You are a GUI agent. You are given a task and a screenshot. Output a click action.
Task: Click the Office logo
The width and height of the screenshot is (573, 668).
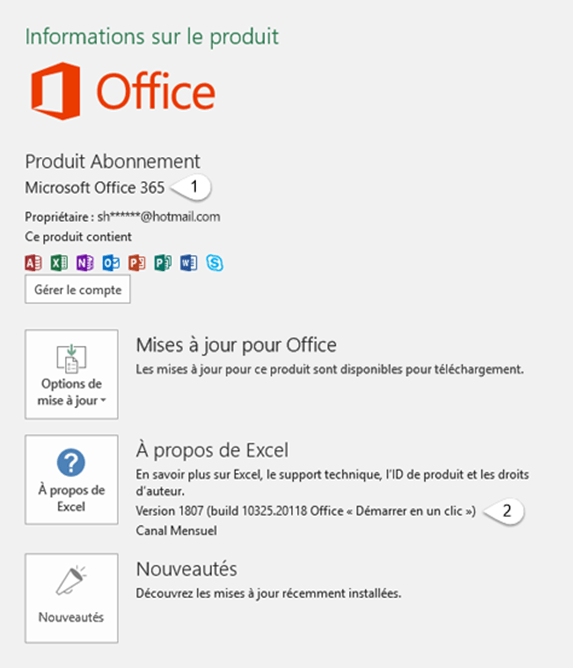coord(123,91)
